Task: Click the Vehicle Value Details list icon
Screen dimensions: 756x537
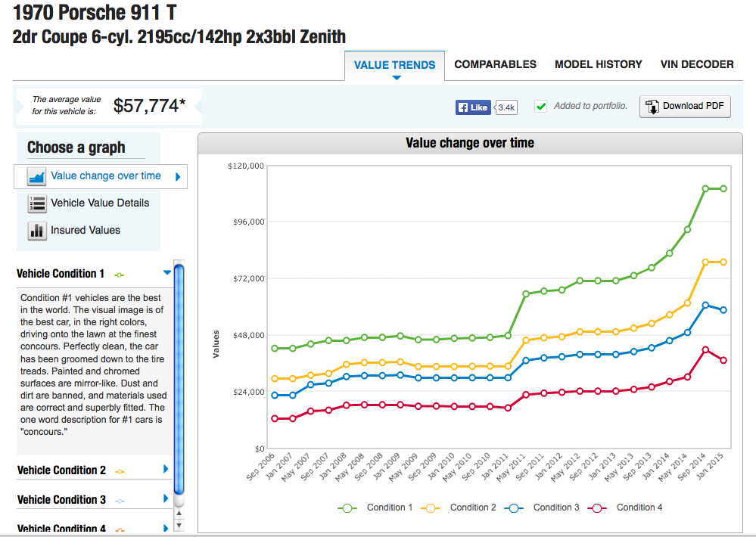Action: click(37, 203)
